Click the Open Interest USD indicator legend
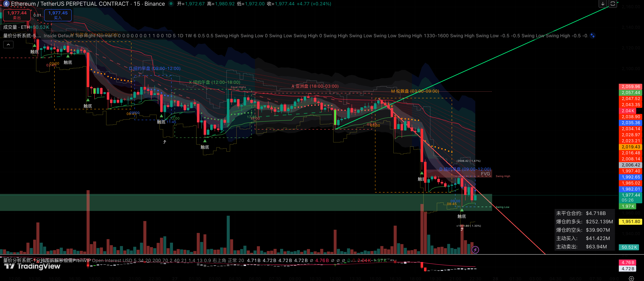The image size is (644, 281). [112, 260]
